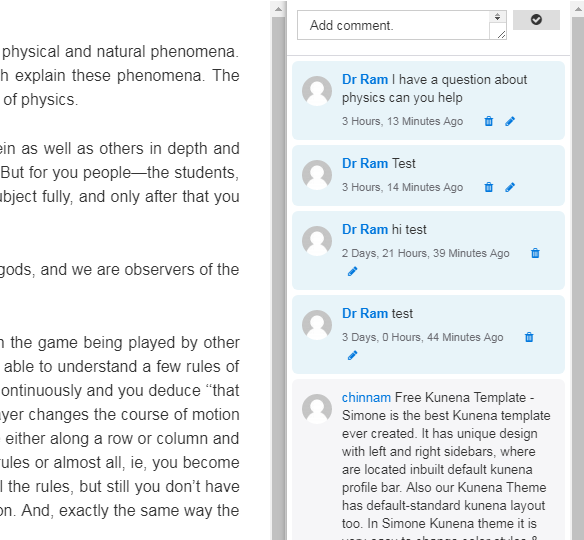
Task: Open chinnam's profile link
Action: [x=366, y=398]
